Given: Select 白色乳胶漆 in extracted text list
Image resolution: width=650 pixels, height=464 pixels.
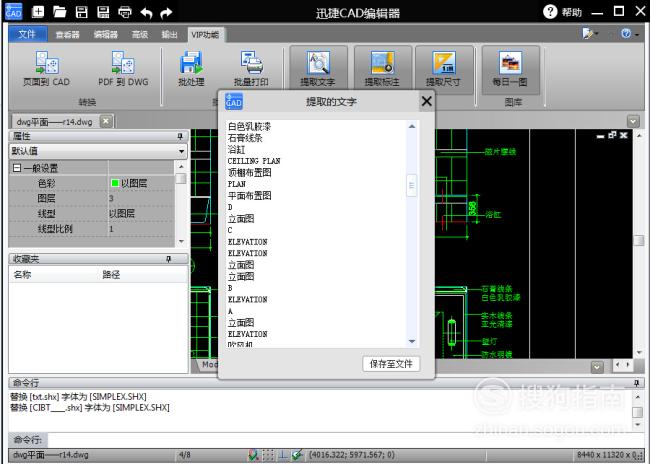Looking at the screenshot, I should (250, 126).
